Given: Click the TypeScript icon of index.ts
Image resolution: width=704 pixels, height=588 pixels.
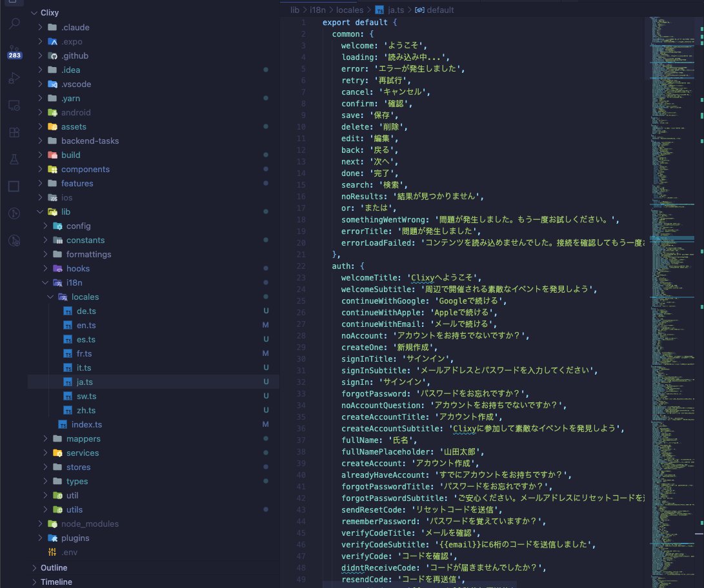Looking at the screenshot, I should [x=63, y=424].
